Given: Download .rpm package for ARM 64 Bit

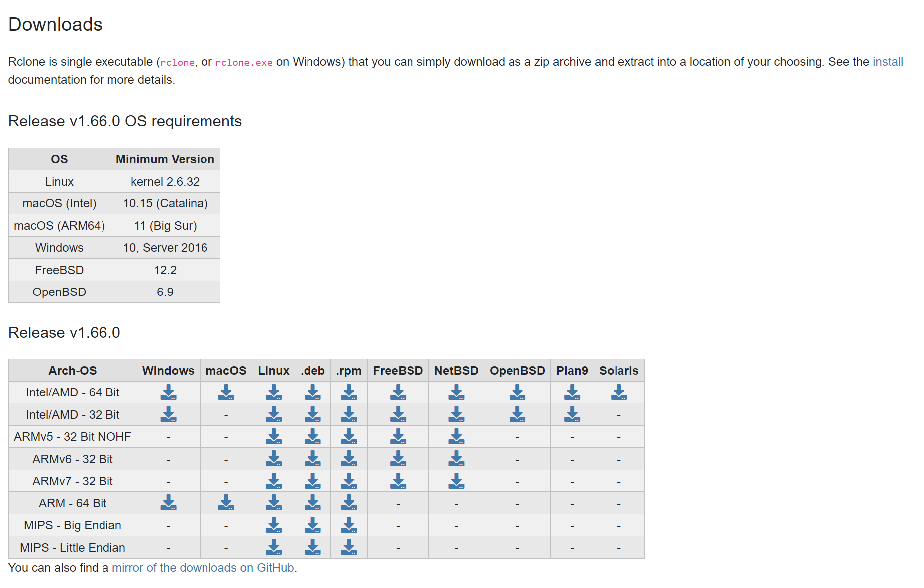Looking at the screenshot, I should pyautogui.click(x=349, y=503).
